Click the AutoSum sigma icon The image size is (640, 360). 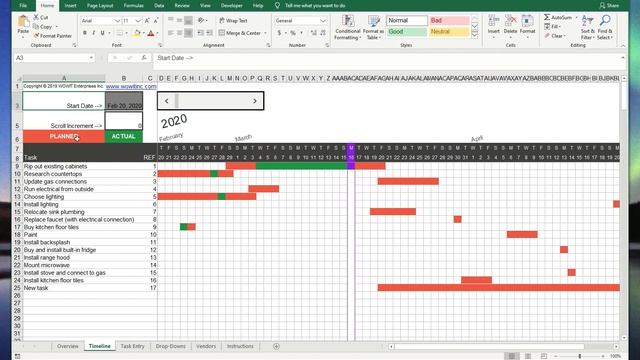pos(547,17)
